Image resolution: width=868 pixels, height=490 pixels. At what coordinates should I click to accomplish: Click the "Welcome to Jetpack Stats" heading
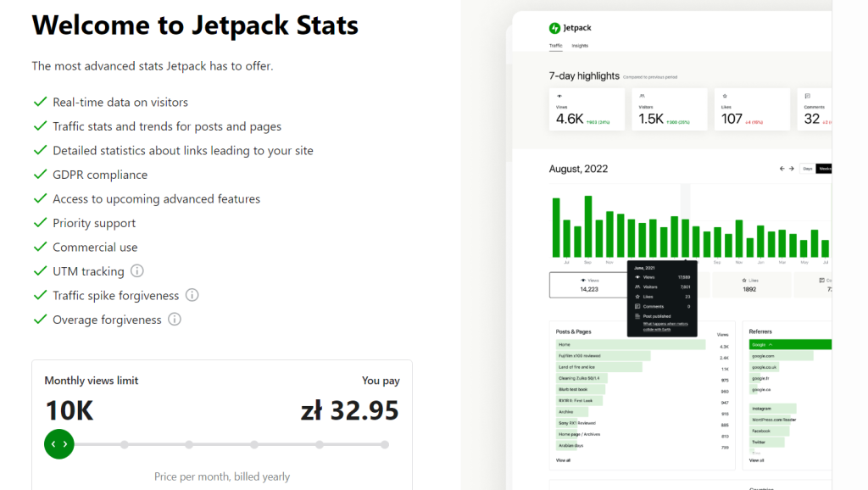pos(195,25)
